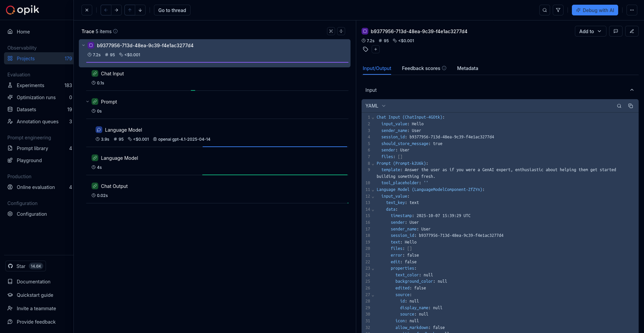Open the comments icon beside Add to

[616, 31]
